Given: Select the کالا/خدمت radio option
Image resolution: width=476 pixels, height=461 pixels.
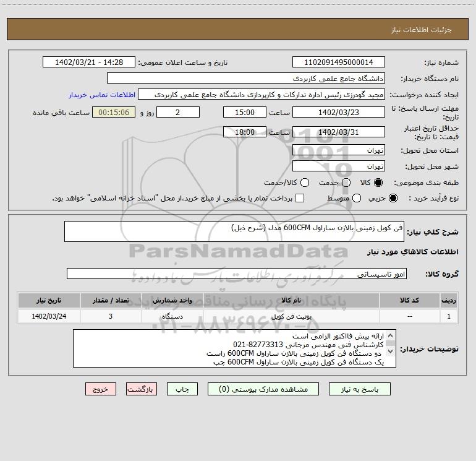Looking at the screenshot, I should coord(305,183).
